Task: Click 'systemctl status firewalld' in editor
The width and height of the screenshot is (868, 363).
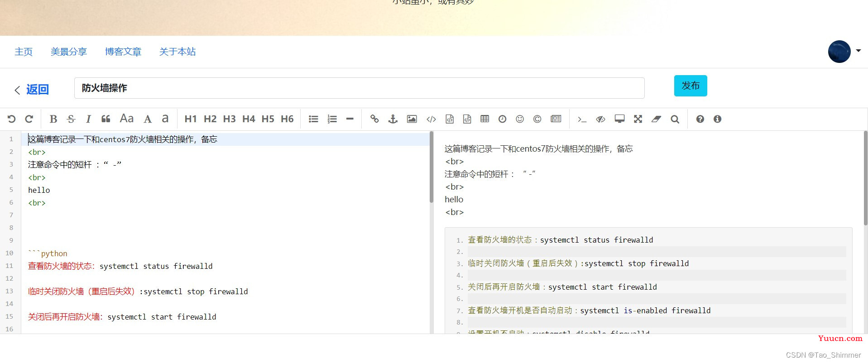Action: point(156,266)
